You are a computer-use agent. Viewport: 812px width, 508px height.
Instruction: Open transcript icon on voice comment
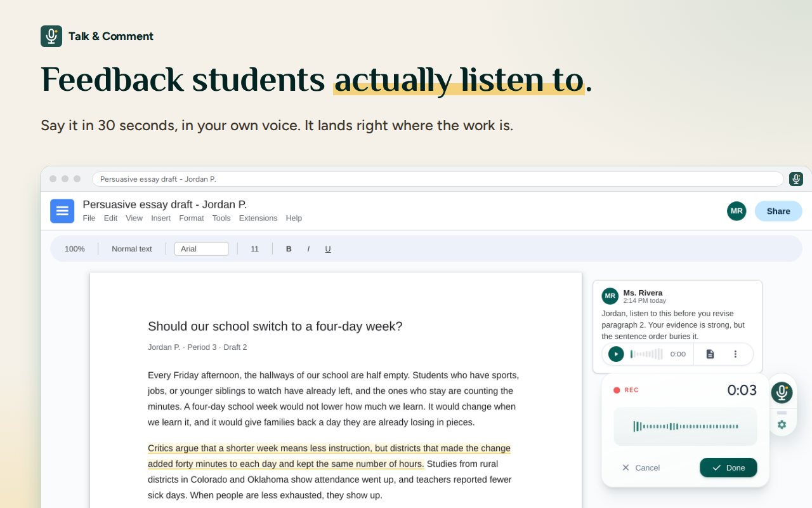(710, 354)
